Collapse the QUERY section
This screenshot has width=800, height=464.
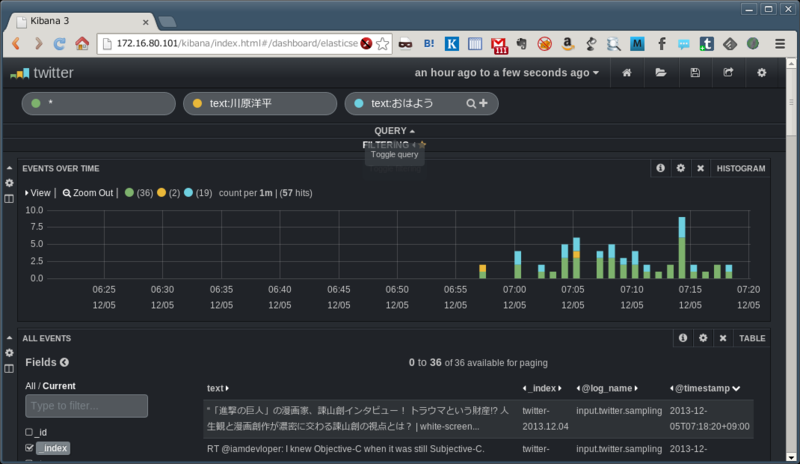[394, 131]
